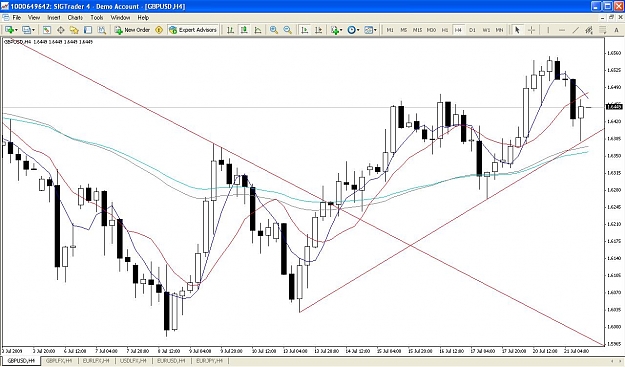Select the M30 timeframe button

431,30
